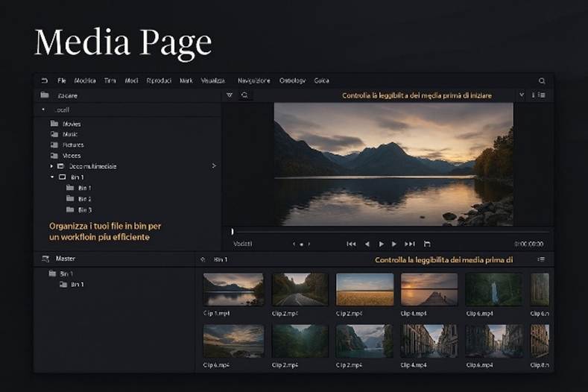Viewport: 588px width, 392px height.
Task: Select Bin 3 in the folder list
Action: (x=84, y=210)
